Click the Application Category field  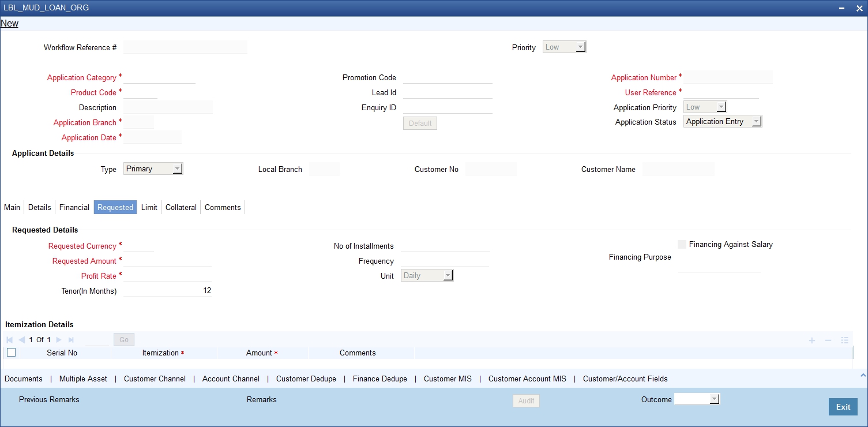coord(159,77)
